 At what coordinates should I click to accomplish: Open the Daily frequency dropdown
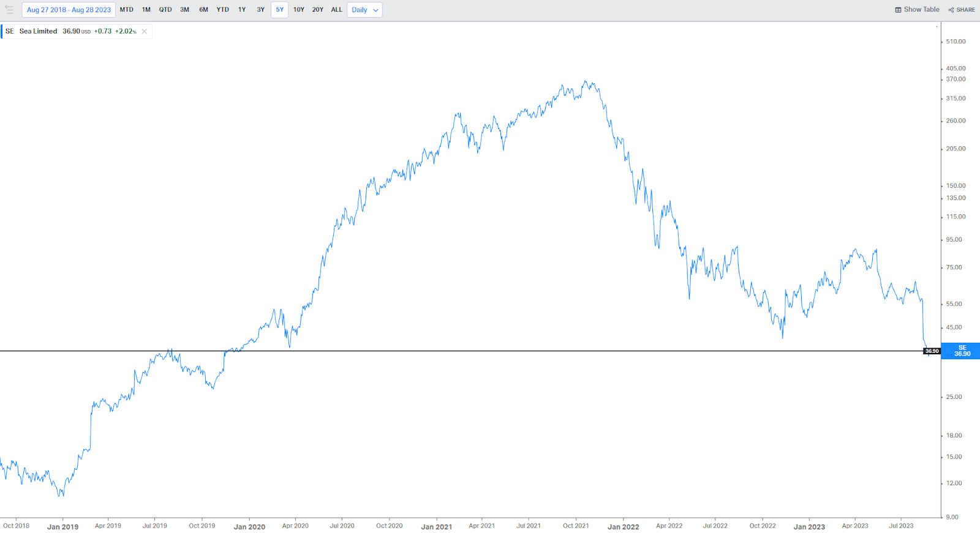[365, 10]
